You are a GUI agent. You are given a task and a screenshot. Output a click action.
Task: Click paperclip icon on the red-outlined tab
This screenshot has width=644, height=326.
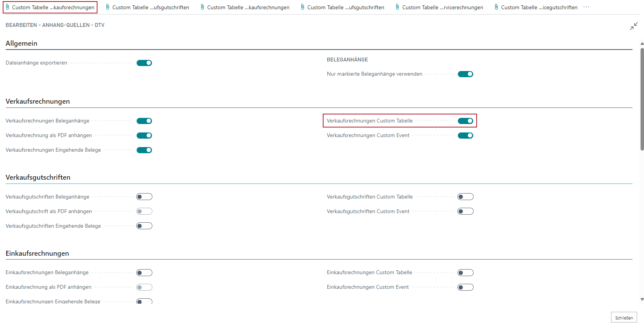(7, 7)
